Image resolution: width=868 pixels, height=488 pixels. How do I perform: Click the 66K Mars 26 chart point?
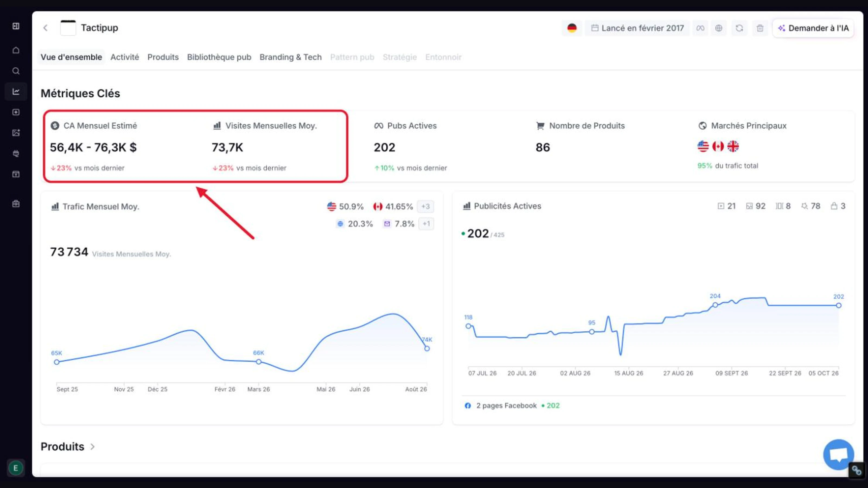pos(259,362)
